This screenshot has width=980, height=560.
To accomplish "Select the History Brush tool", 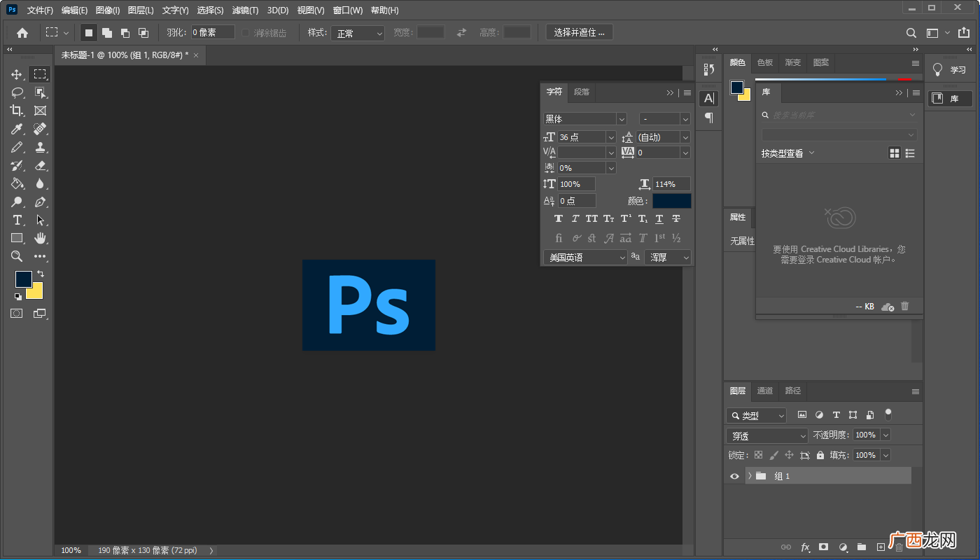I will 17,165.
